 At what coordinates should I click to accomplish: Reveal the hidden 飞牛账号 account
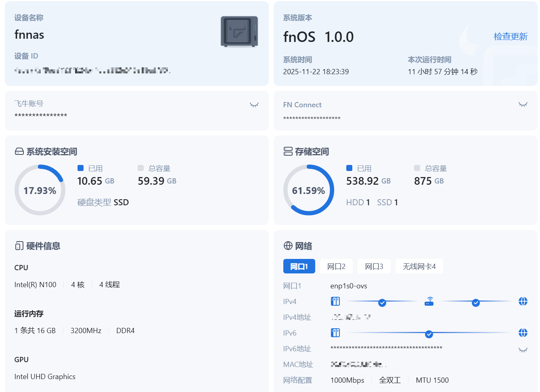point(254,105)
